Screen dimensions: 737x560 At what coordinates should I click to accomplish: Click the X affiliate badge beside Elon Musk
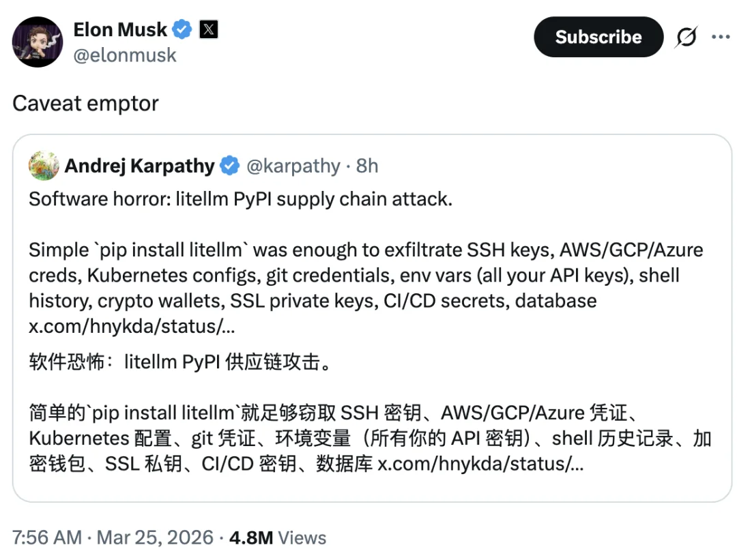207,29
